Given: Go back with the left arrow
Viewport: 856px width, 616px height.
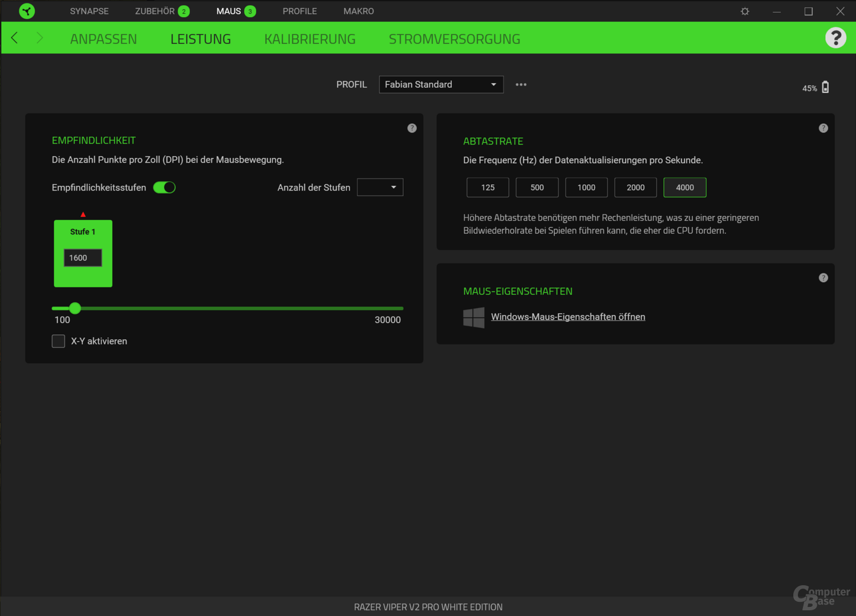Looking at the screenshot, I should click(x=15, y=38).
